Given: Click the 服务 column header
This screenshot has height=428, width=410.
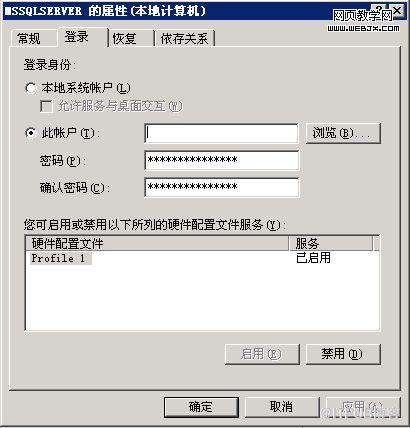Looking at the screenshot, I should pyautogui.click(x=331, y=243).
